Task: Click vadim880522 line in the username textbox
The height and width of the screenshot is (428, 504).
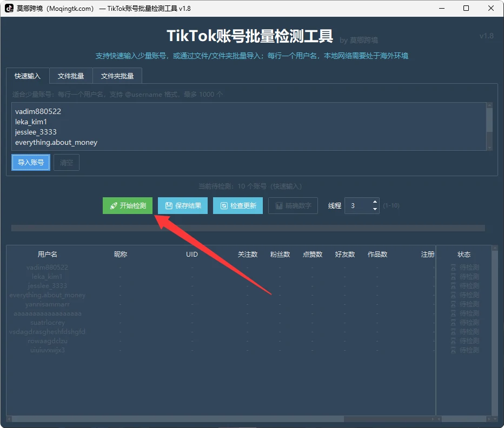Action: [x=38, y=111]
